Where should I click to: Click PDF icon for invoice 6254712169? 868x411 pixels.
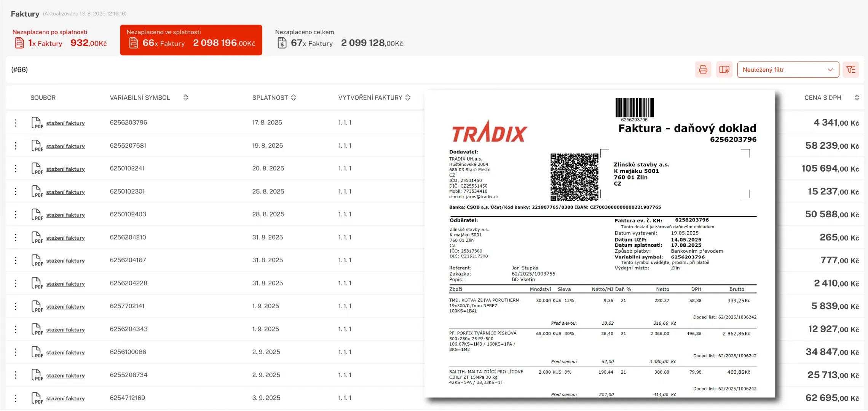point(37,398)
